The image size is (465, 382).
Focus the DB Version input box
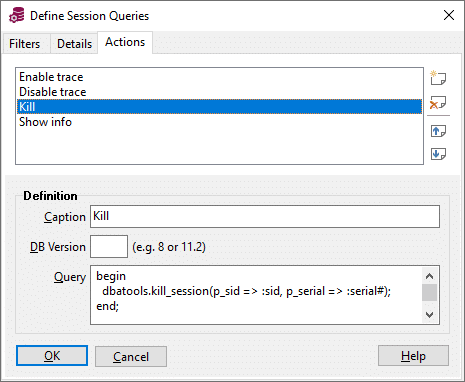point(109,247)
